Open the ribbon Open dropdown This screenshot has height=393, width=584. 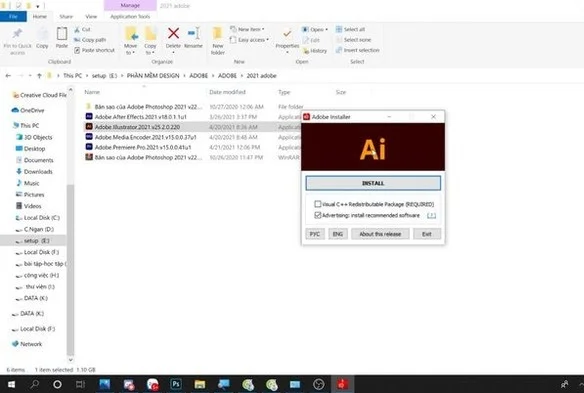[315, 29]
